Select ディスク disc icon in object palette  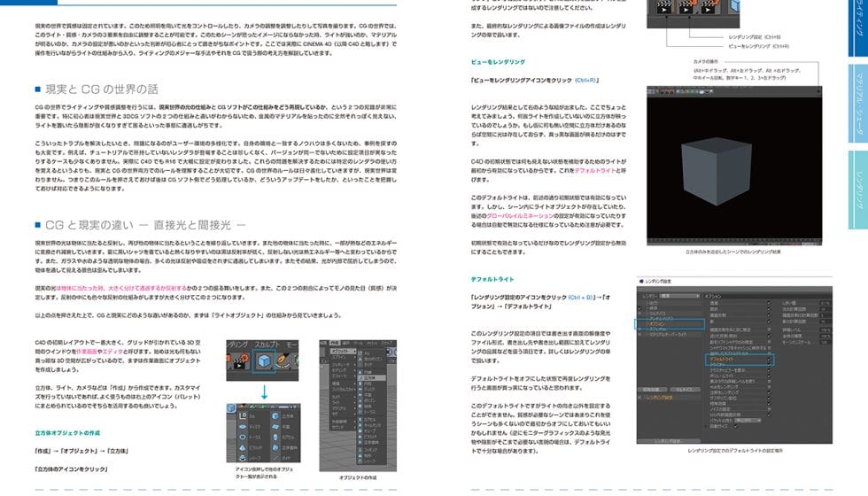(243, 426)
